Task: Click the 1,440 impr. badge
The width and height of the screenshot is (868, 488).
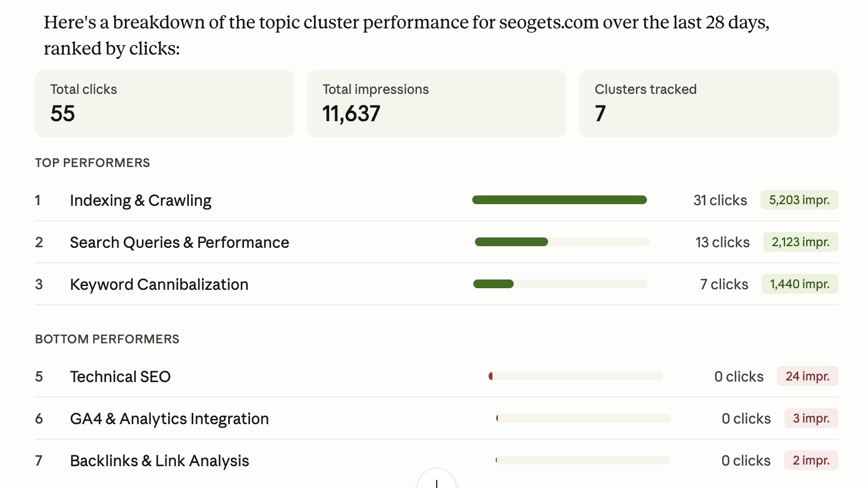Action: pyautogui.click(x=799, y=284)
